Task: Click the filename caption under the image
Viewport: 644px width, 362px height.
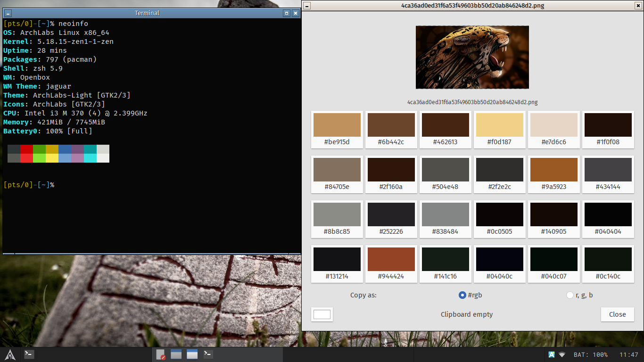Action: pyautogui.click(x=472, y=102)
